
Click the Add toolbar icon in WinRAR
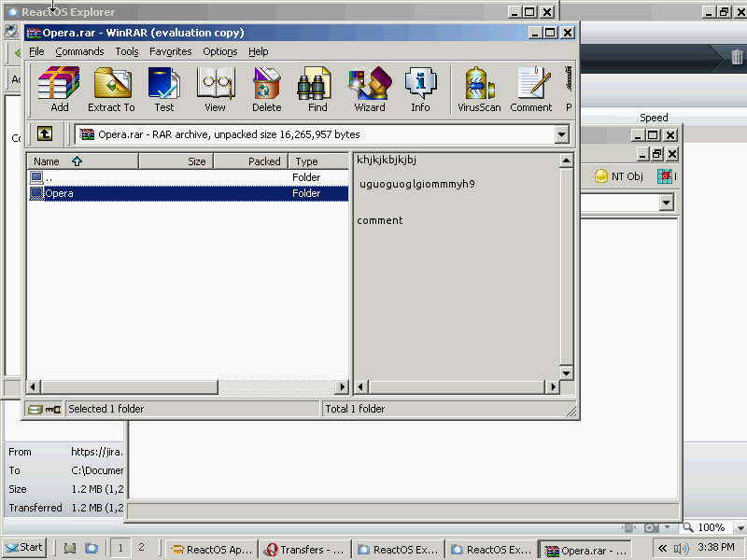[x=59, y=89]
